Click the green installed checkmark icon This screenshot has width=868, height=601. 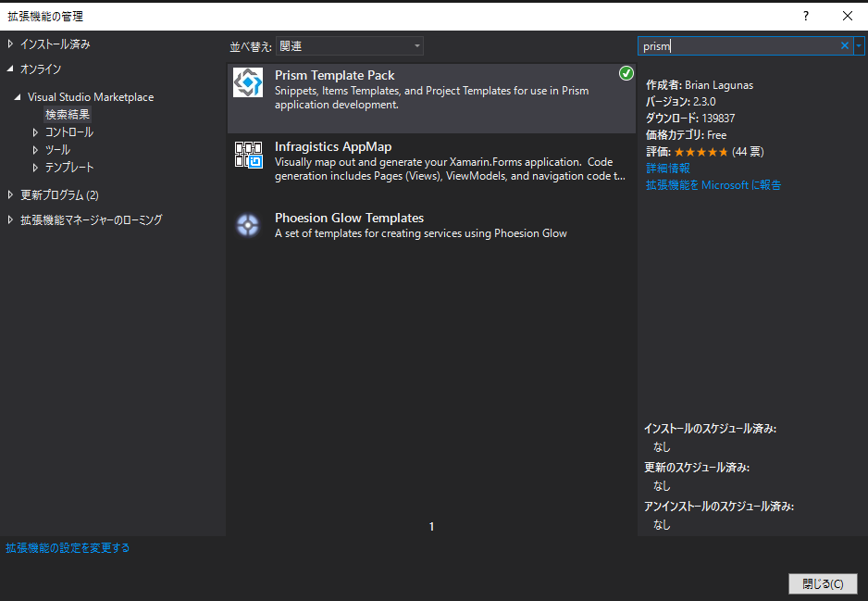(x=626, y=73)
